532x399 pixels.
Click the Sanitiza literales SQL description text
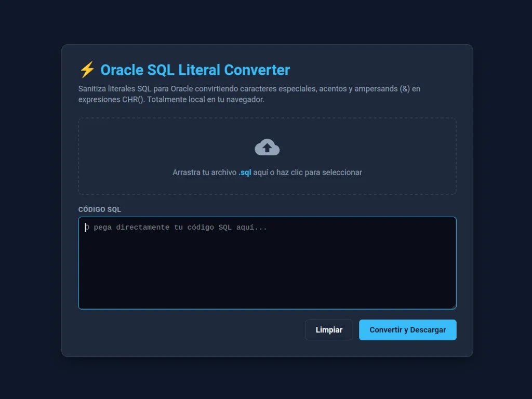pos(249,94)
